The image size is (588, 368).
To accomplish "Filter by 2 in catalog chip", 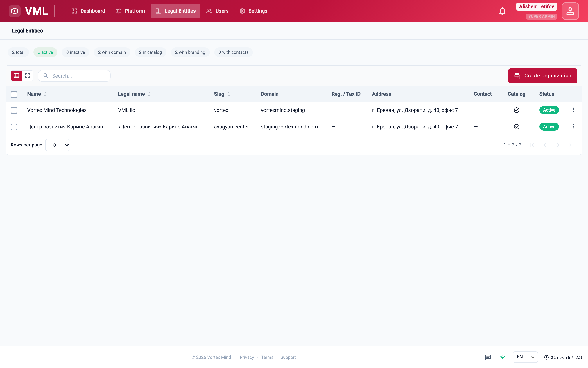I will pos(150,52).
